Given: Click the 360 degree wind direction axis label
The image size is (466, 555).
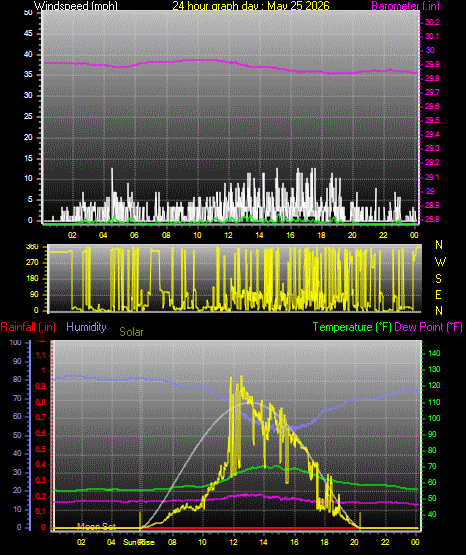Looking at the screenshot, I should tap(32, 247).
